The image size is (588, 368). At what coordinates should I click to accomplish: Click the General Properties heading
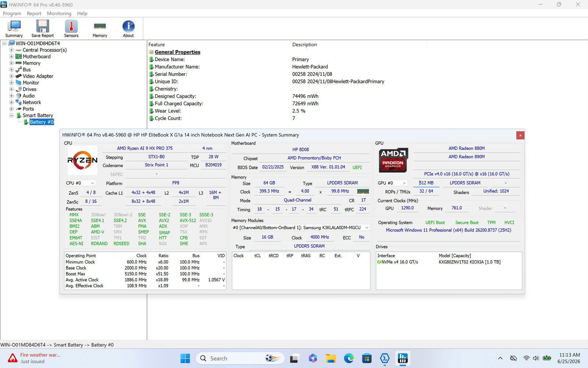coord(178,52)
